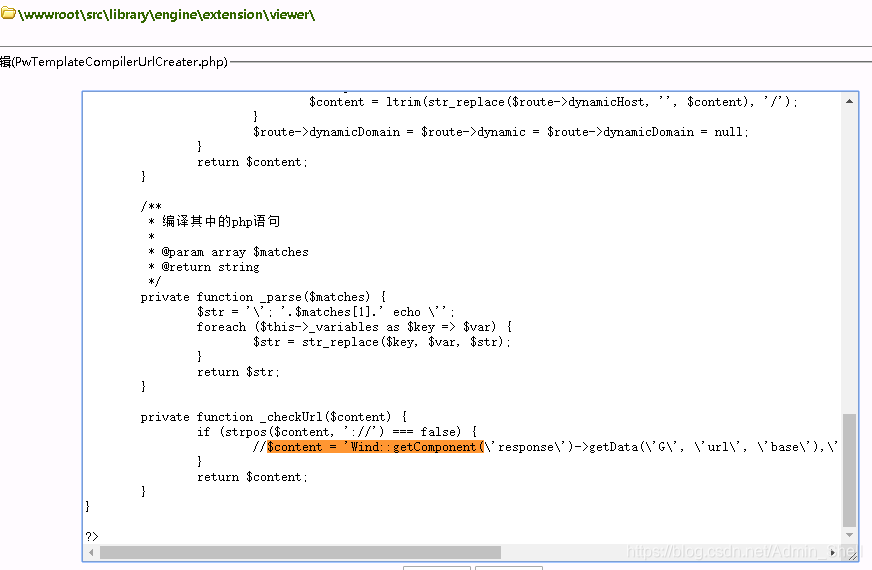Click the last 'return $content;' line in _checkUrl
872x570 pixels.
(252, 477)
